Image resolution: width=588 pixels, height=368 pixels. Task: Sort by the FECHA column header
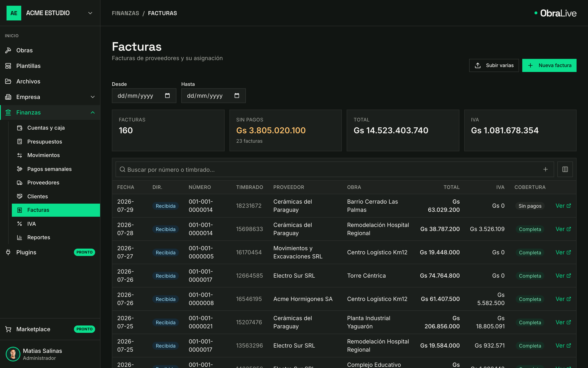point(126,187)
